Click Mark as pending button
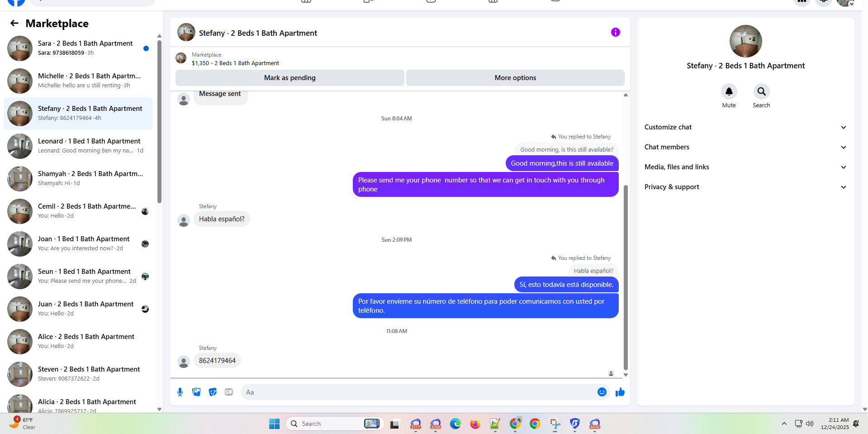This screenshot has width=868, height=434. (289, 78)
